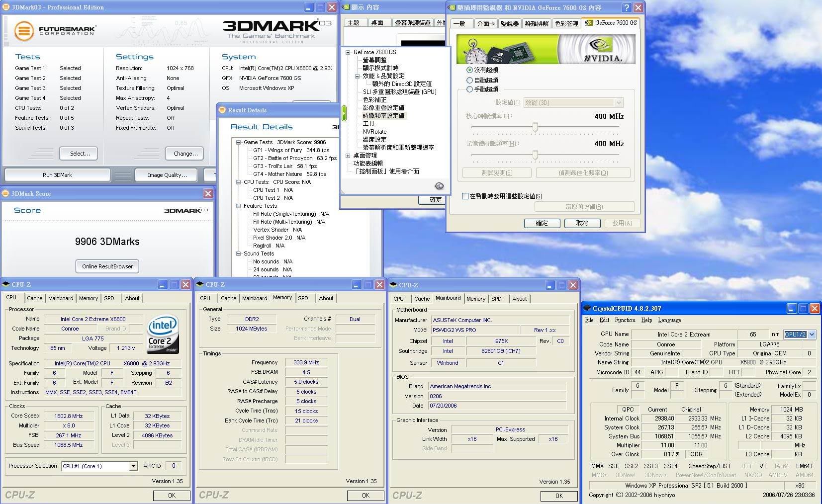The image size is (822, 504).
Task: Click the NVIDIA GeForce 7600 GS dialog title icon
Action: (x=452, y=7)
